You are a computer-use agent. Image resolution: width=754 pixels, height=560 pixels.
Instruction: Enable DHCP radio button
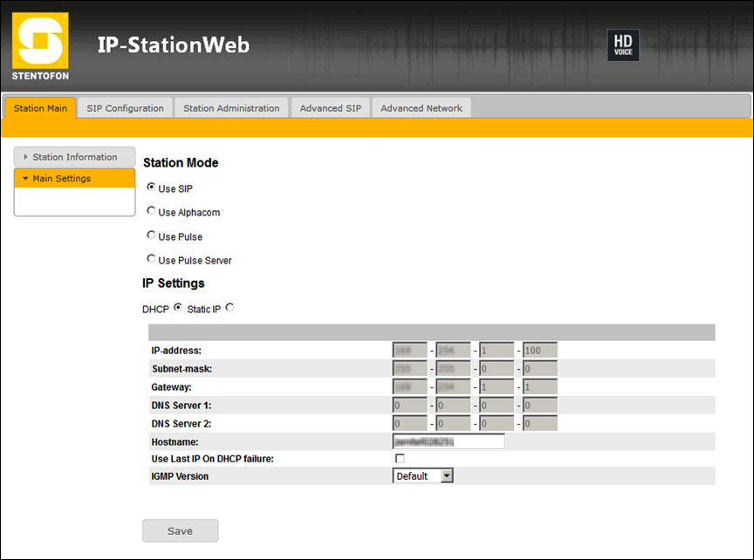pyautogui.click(x=178, y=307)
